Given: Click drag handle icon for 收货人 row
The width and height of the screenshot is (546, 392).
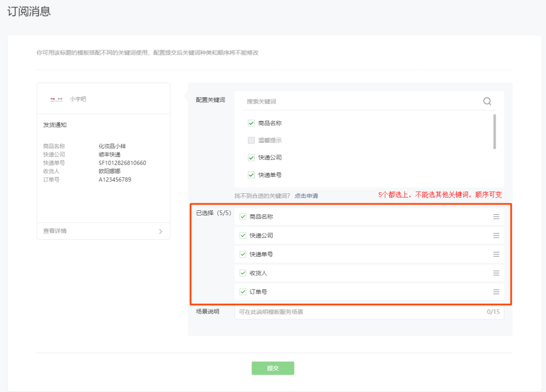Looking at the screenshot, I should click(x=496, y=273).
